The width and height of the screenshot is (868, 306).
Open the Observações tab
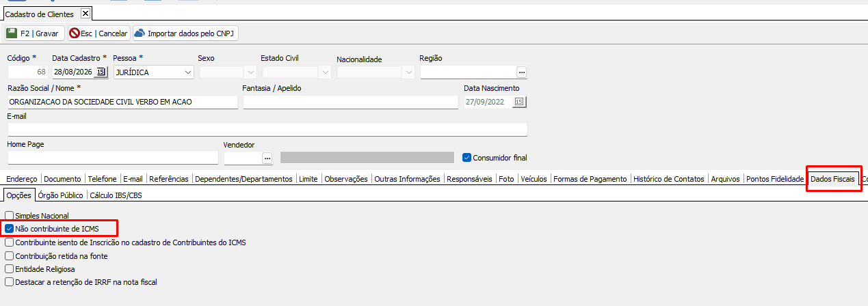click(x=346, y=179)
